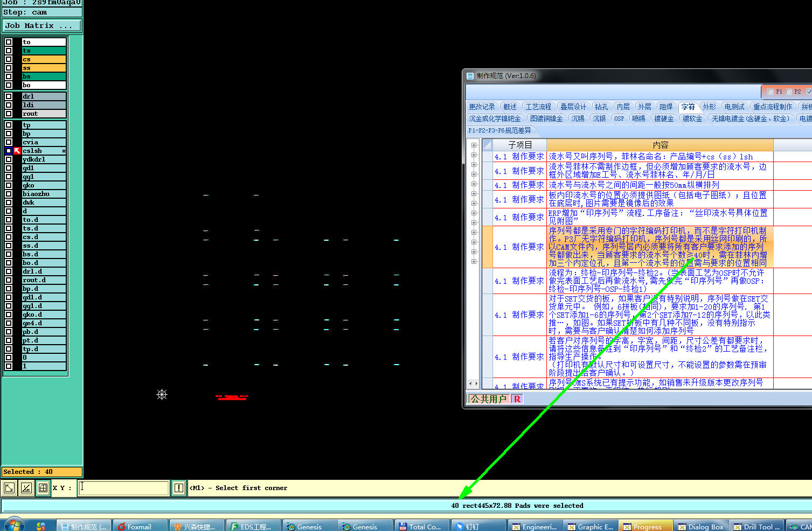This screenshot has height=531, width=812.
Task: Toggle the snap grid icon left of XY
Action: click(43, 488)
